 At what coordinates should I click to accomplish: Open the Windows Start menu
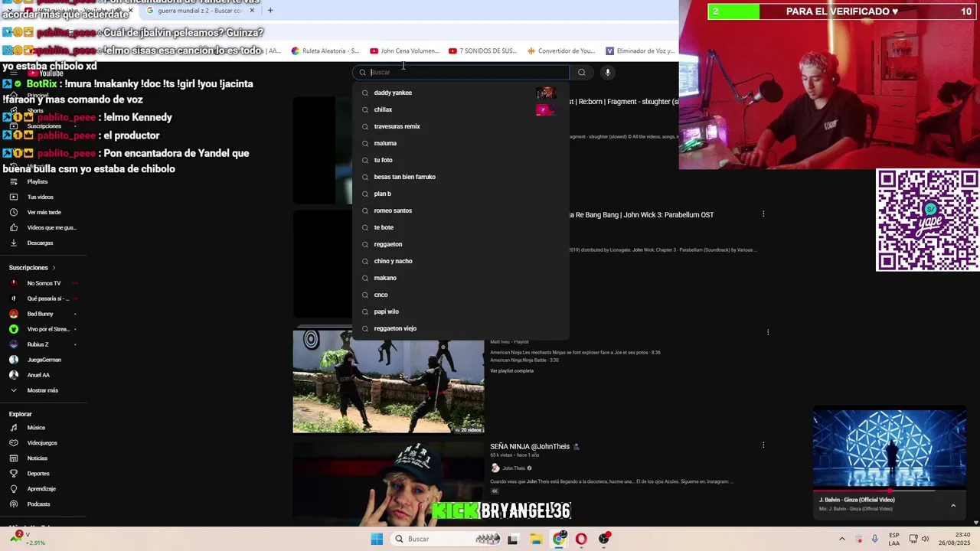point(377,539)
